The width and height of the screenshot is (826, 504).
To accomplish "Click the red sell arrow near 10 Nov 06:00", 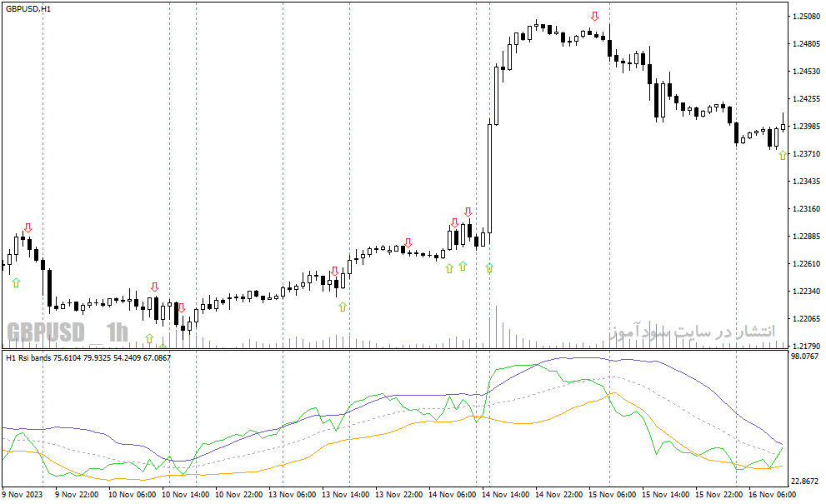I will pyautogui.click(x=154, y=287).
